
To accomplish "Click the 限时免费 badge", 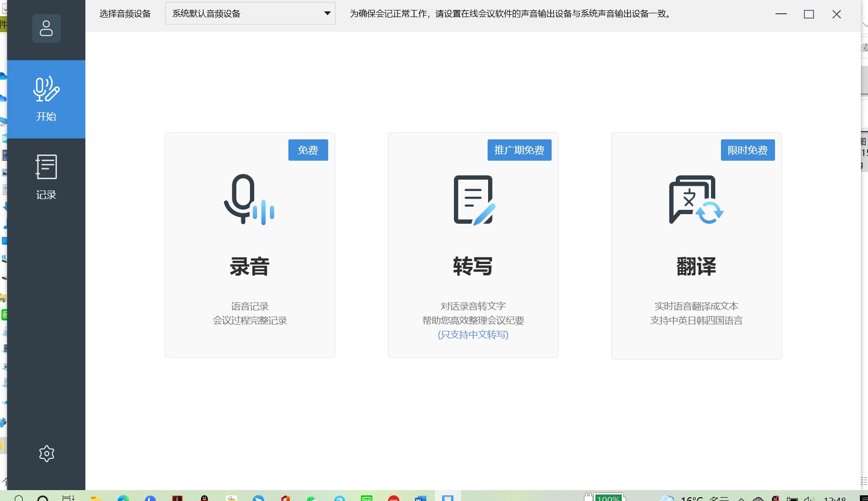I will point(748,150).
